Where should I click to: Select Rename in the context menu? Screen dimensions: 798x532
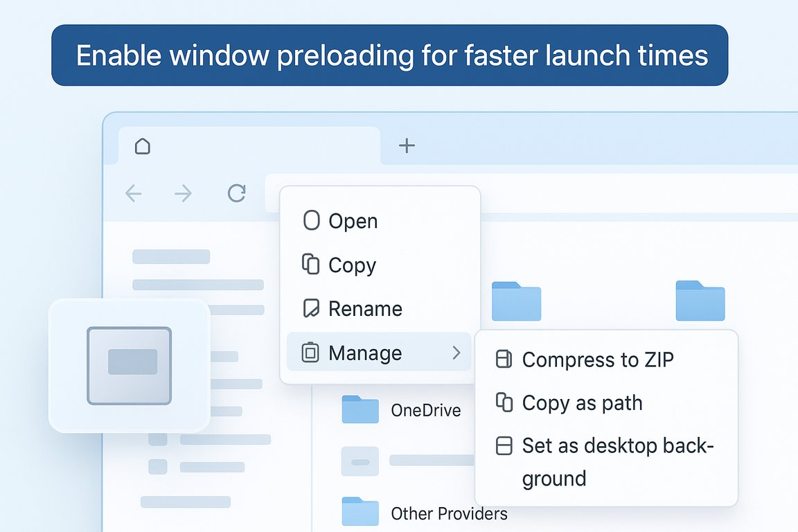(x=380, y=308)
